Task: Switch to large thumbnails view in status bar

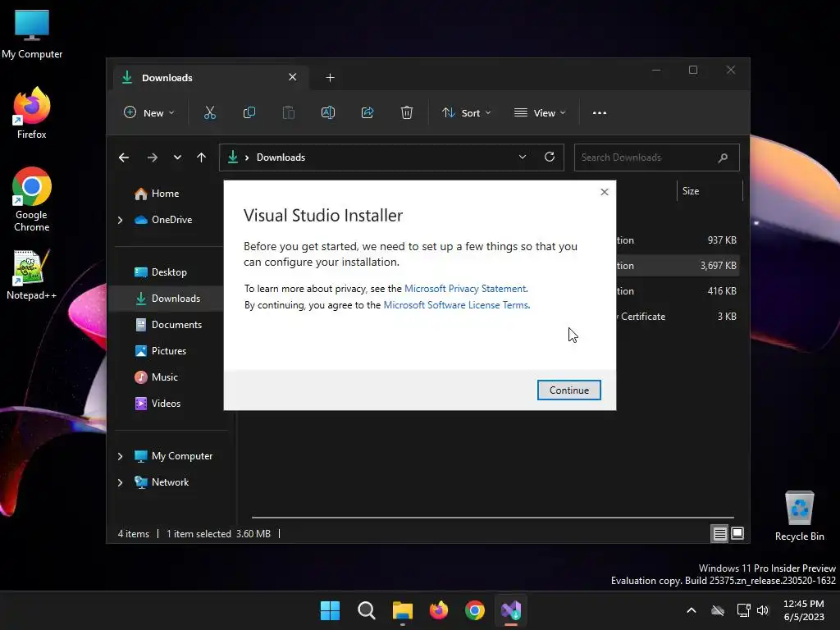Action: tap(737, 533)
